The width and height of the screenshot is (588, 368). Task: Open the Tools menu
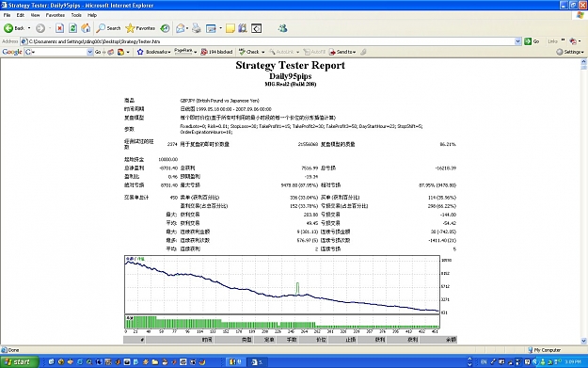tap(76, 15)
